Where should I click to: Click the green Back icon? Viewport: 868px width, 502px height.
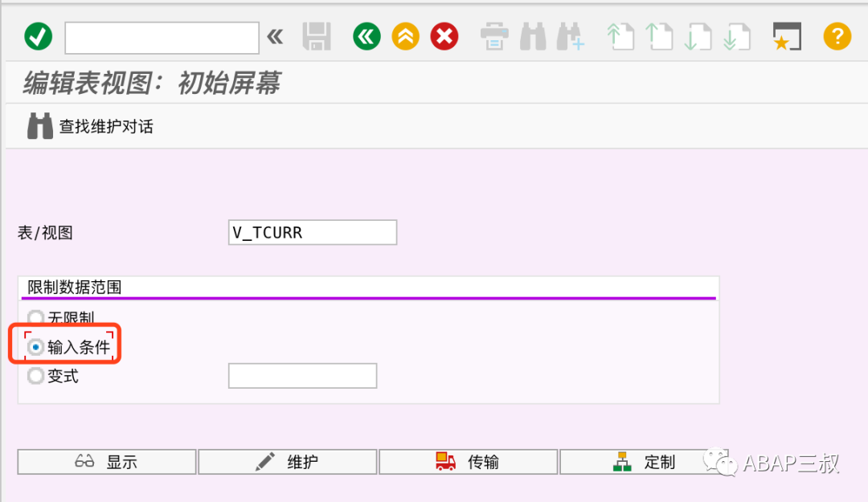366,37
